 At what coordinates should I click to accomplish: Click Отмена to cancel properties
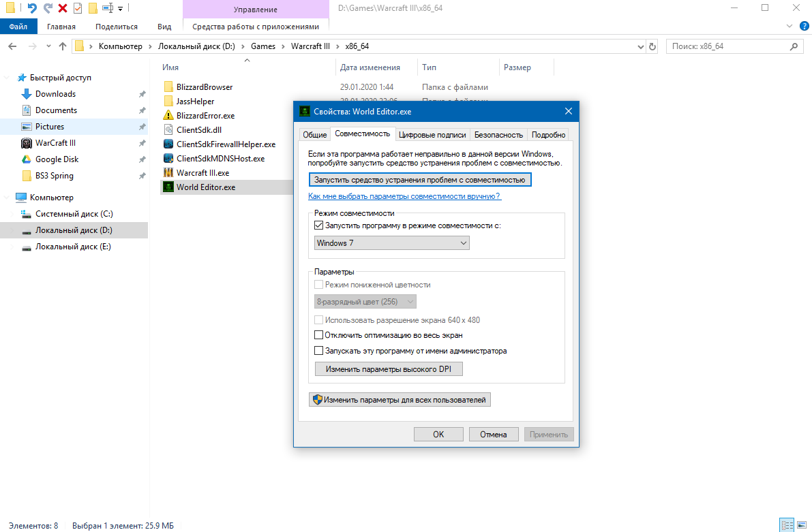(494, 434)
